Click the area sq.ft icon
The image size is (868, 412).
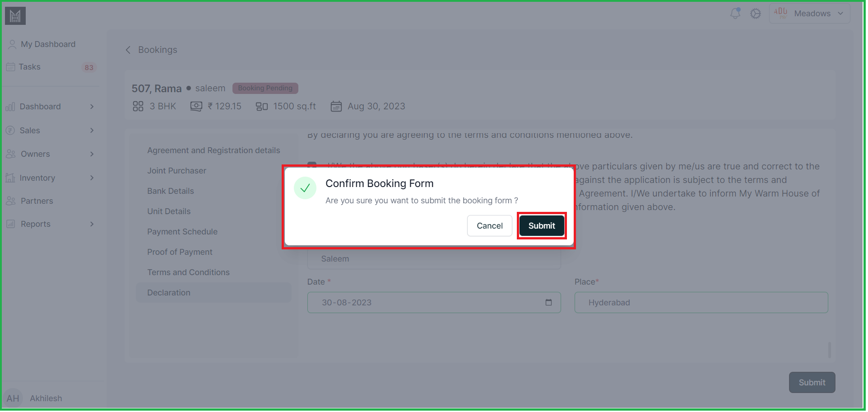[262, 107]
